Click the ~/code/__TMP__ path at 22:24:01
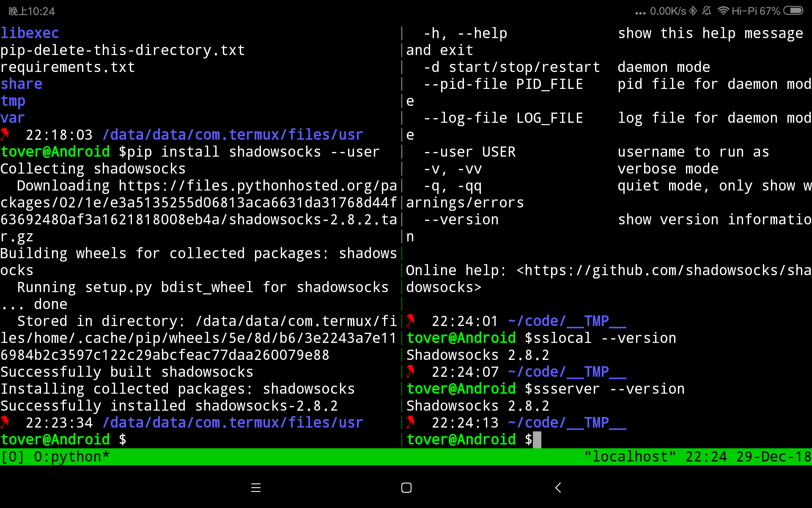 (x=567, y=321)
